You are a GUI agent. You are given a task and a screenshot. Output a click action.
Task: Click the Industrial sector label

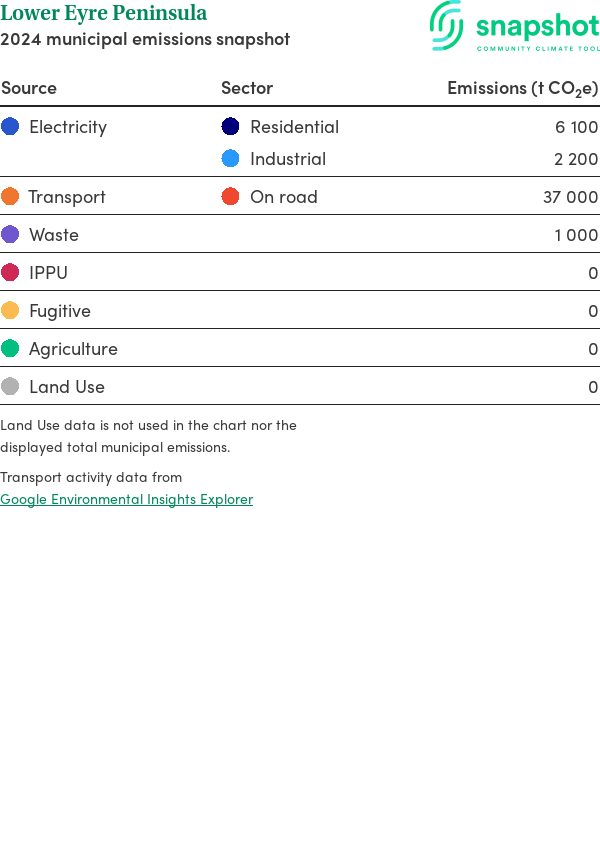pyautogui.click(x=288, y=159)
